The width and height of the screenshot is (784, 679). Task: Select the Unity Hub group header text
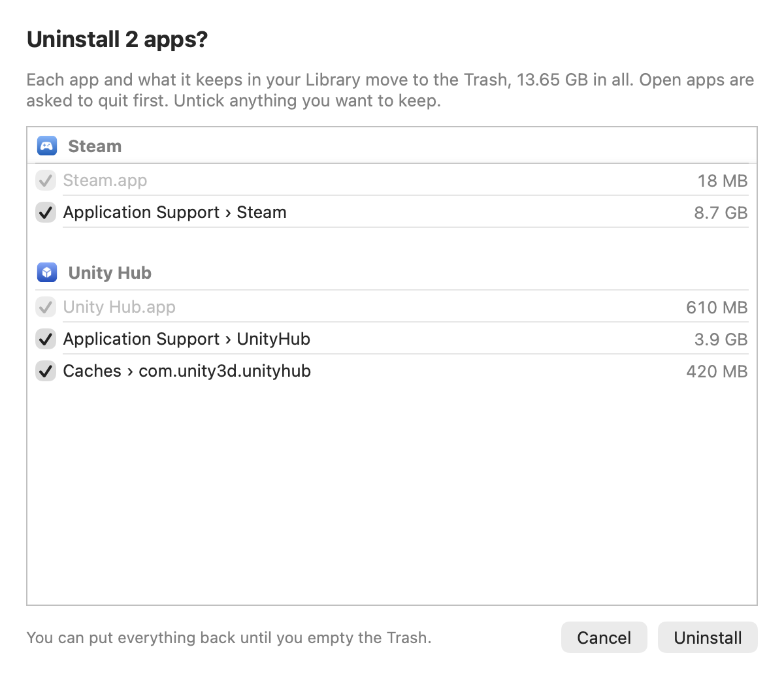(x=110, y=273)
